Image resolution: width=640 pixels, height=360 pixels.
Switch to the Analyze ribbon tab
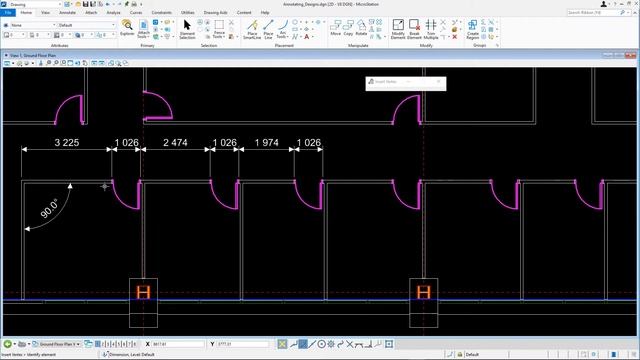point(113,13)
